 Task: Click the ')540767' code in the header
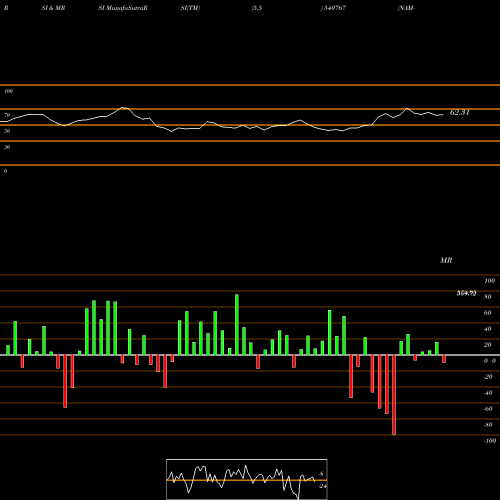333,8
